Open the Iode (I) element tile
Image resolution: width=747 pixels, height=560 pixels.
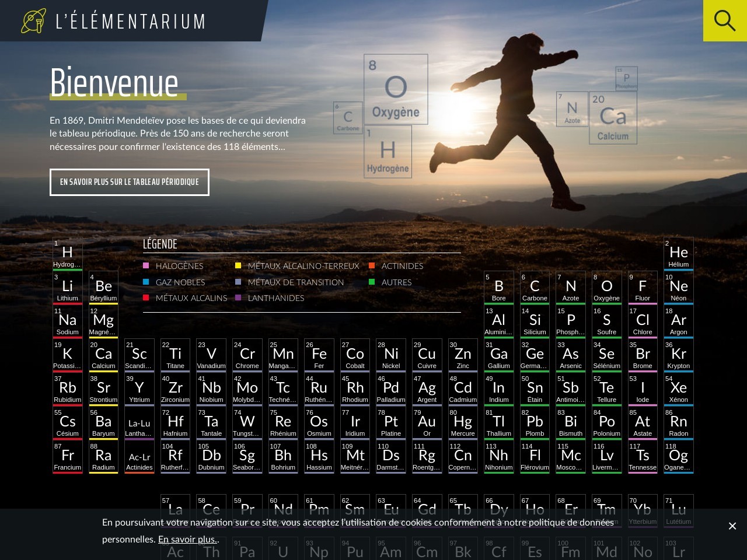pos(643,389)
